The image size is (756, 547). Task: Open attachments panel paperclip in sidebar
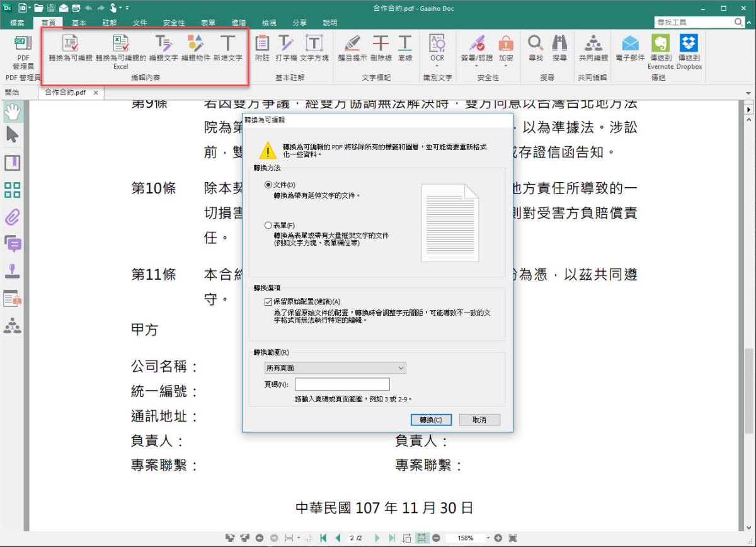13,218
